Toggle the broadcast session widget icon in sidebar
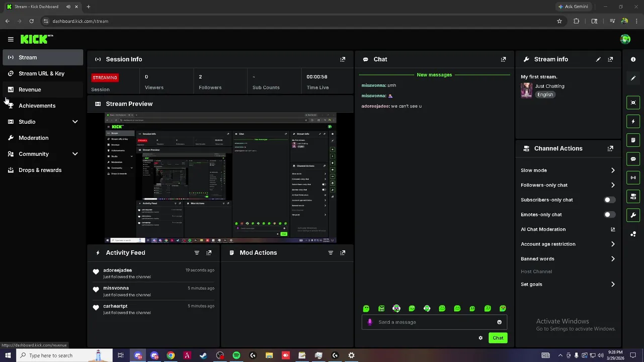Screen dimensions: 644x362 coord(633,177)
